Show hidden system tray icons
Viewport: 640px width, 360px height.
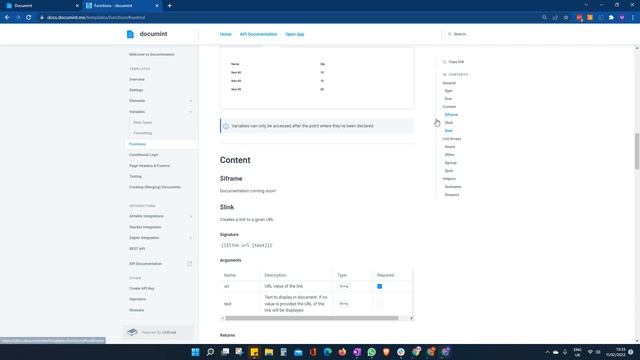tap(547, 352)
